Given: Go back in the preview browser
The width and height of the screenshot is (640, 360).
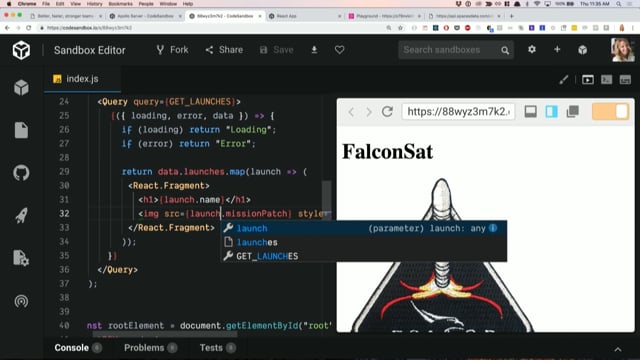Looking at the screenshot, I should click(351, 112).
